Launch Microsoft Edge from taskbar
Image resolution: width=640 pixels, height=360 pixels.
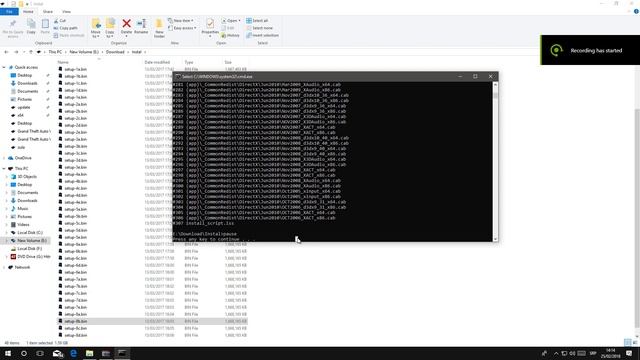[x=73, y=353]
